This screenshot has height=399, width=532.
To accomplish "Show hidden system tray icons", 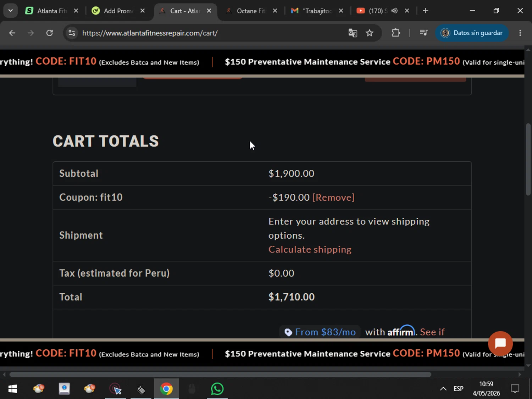I will click(x=443, y=389).
